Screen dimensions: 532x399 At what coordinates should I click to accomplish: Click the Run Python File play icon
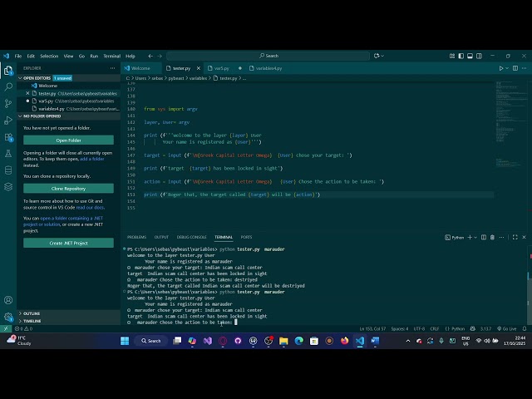[500, 68]
